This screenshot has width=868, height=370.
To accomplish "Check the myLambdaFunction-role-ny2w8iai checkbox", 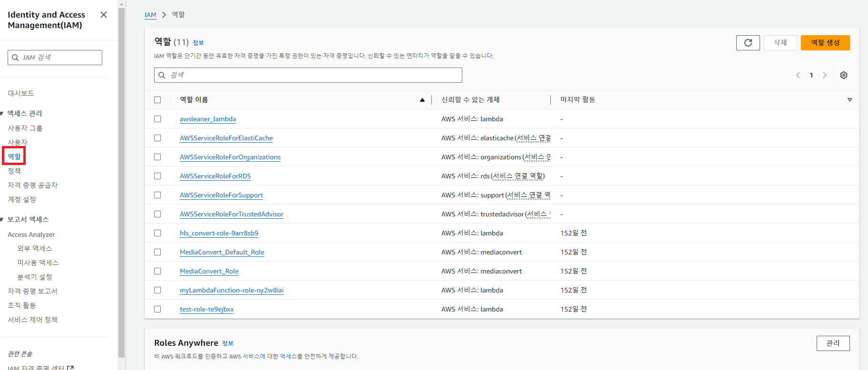I will [x=157, y=290].
